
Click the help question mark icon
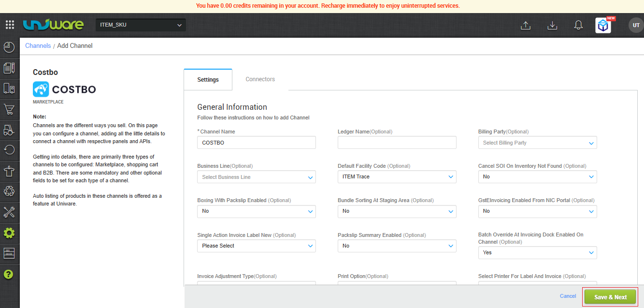[9, 274]
